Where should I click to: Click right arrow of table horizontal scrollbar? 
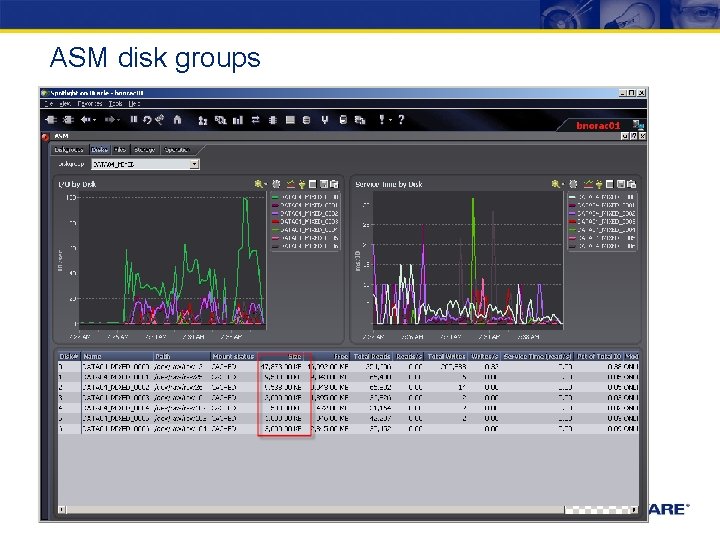tap(634, 509)
